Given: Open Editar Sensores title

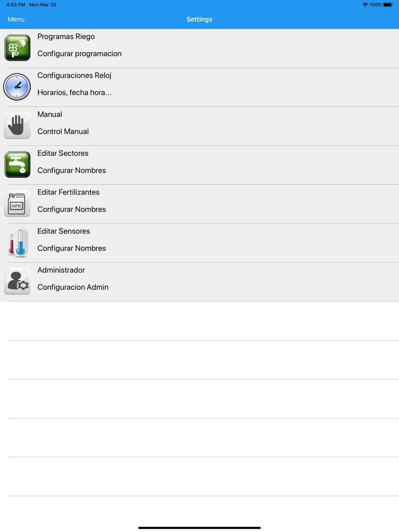Looking at the screenshot, I should tap(63, 231).
